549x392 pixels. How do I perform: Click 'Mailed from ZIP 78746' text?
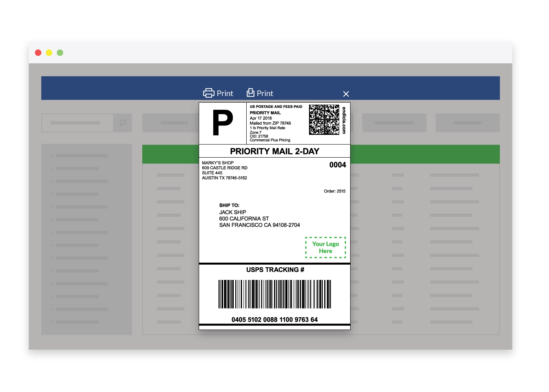point(270,123)
